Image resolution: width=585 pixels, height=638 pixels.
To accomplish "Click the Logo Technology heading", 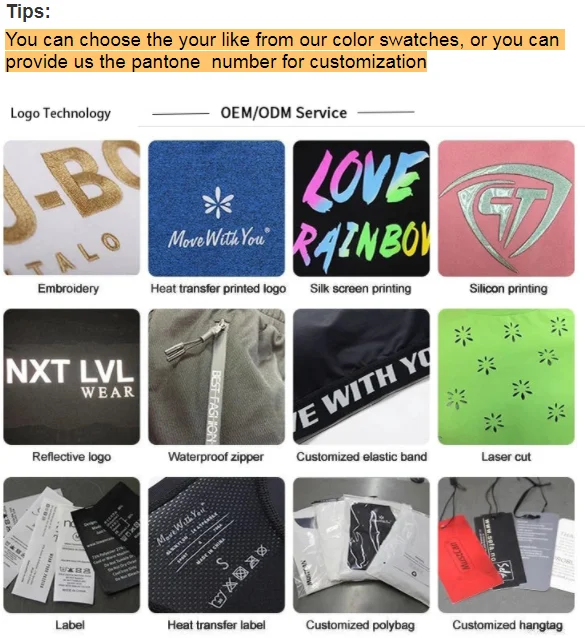I will pos(60,113).
